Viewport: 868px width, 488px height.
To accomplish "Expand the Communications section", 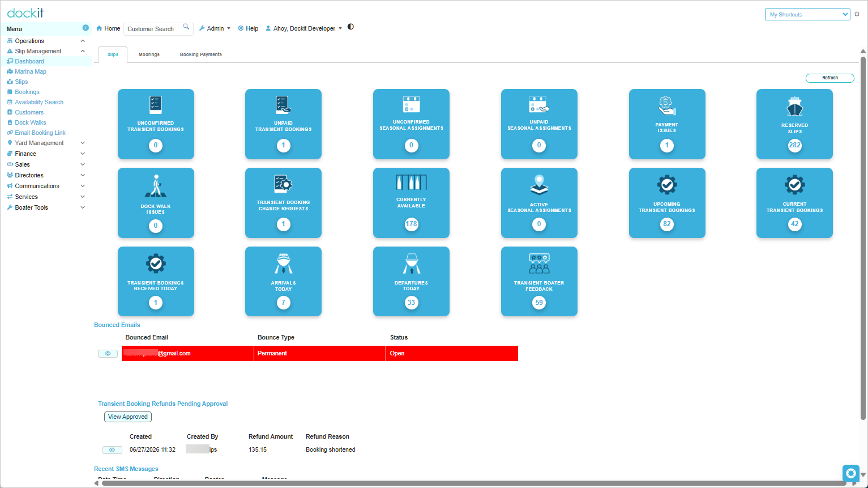I will point(83,186).
